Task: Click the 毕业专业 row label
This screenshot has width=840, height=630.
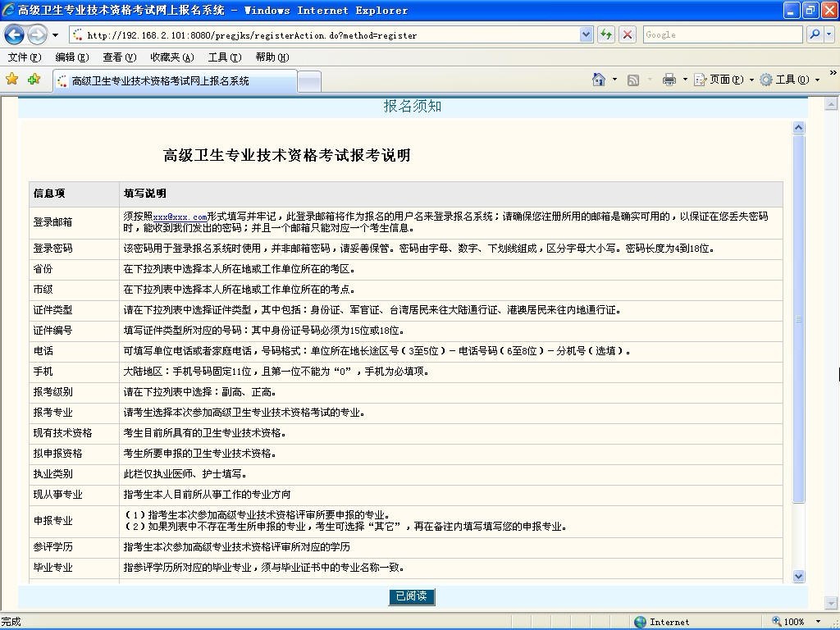Action: pos(52,568)
